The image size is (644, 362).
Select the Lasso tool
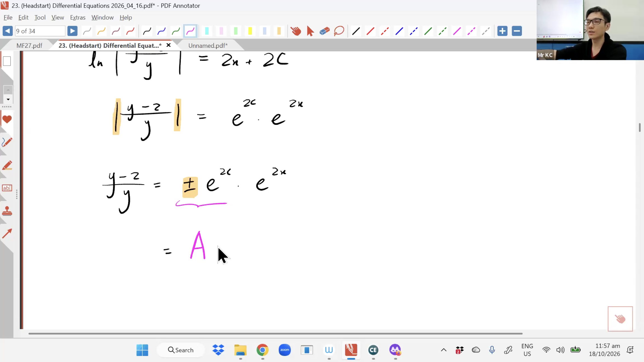tap(339, 31)
